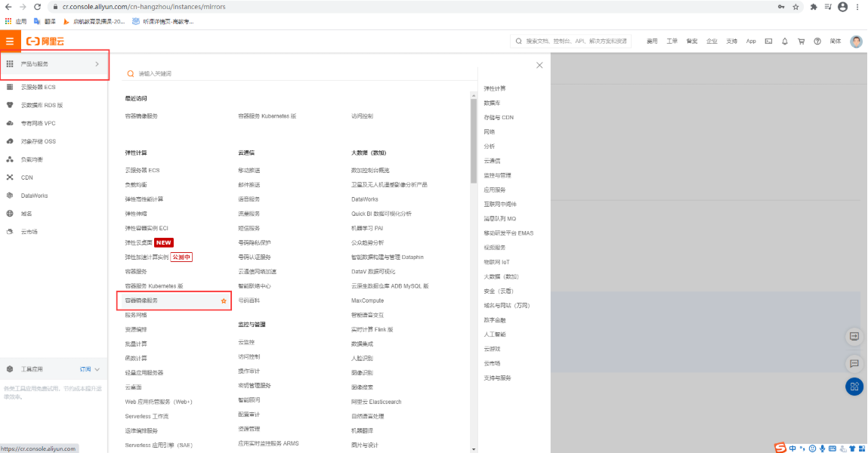Jump to 物联网 IoT category
Image resolution: width=868 pixels, height=453 pixels.
pos(496,262)
